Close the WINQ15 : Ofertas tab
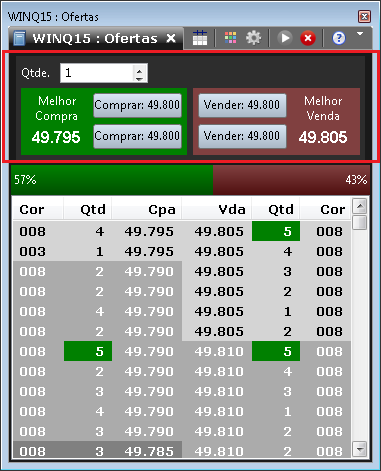Image resolution: width=381 pixels, height=471 pixels. [x=171, y=38]
